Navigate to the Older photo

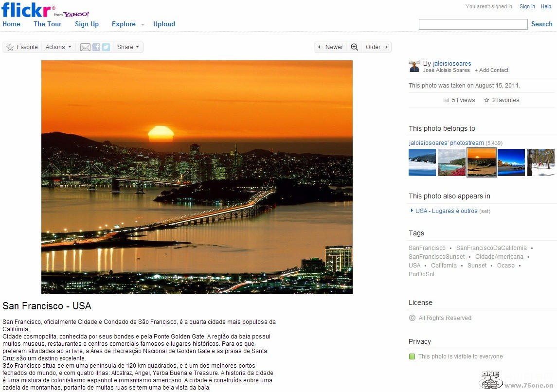(x=377, y=47)
